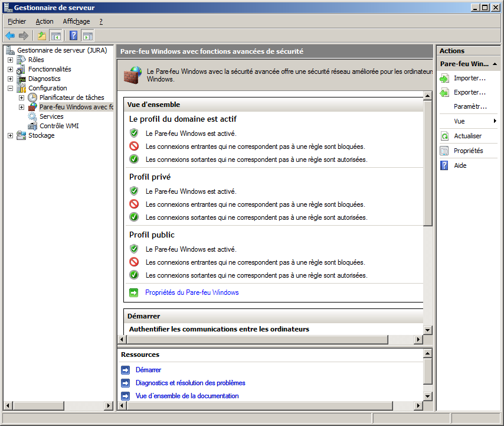
Task: Click the Up one level folder icon
Action: pos(42,35)
